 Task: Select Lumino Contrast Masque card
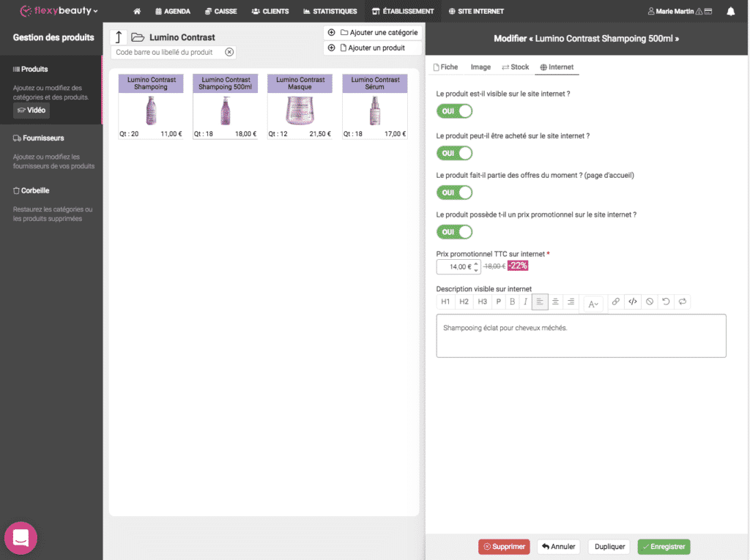tap(300, 107)
